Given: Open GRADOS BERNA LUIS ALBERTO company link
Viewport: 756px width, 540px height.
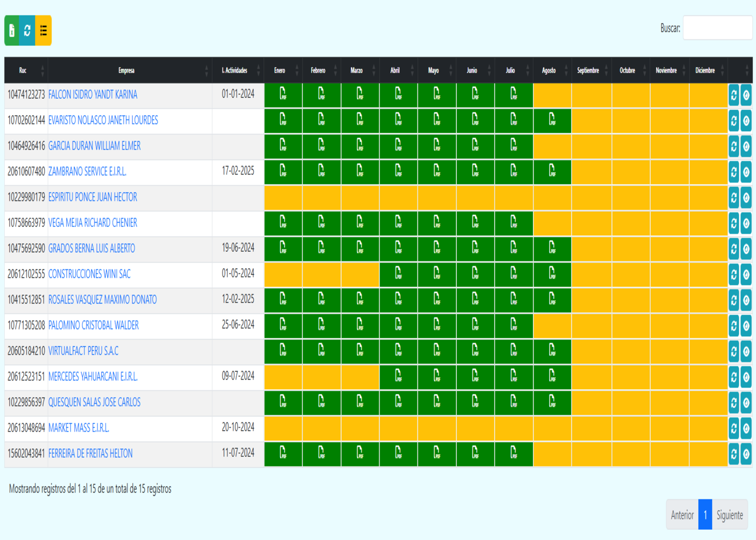Looking at the screenshot, I should (x=92, y=248).
